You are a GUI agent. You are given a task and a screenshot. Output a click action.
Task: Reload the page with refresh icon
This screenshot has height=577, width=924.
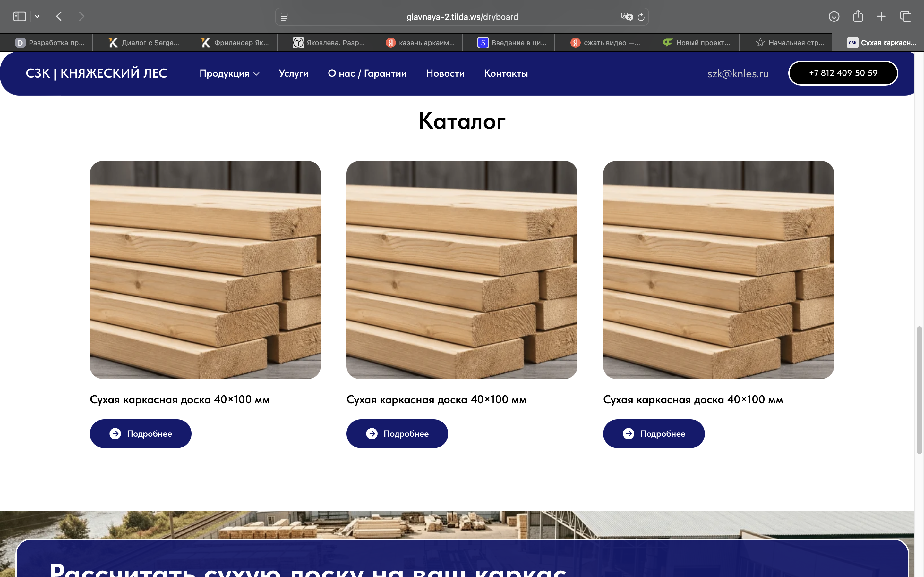(641, 17)
